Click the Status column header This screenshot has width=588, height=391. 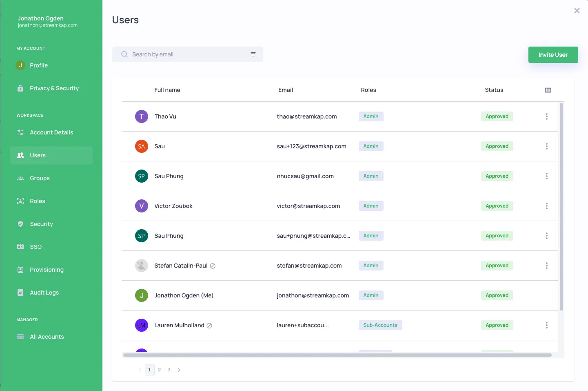tap(494, 90)
